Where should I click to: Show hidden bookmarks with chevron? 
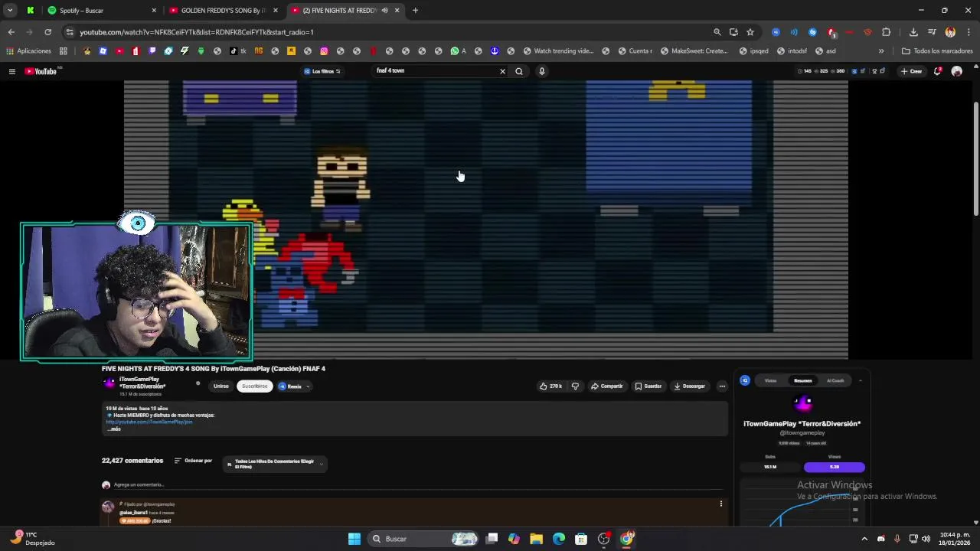tap(881, 51)
